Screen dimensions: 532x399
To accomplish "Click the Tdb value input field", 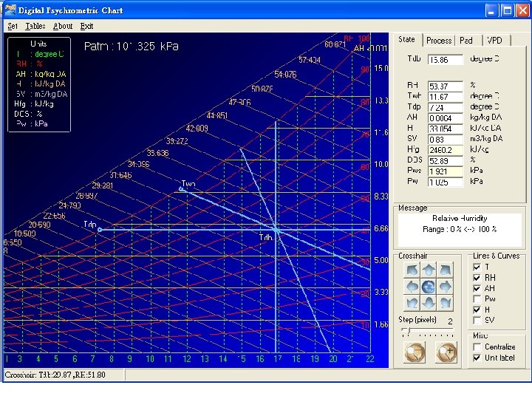I will coord(446,59).
